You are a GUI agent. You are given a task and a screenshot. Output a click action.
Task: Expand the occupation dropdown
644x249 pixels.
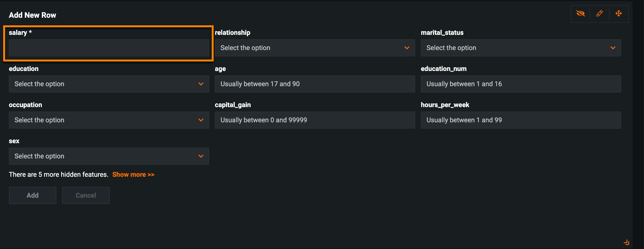(x=109, y=120)
